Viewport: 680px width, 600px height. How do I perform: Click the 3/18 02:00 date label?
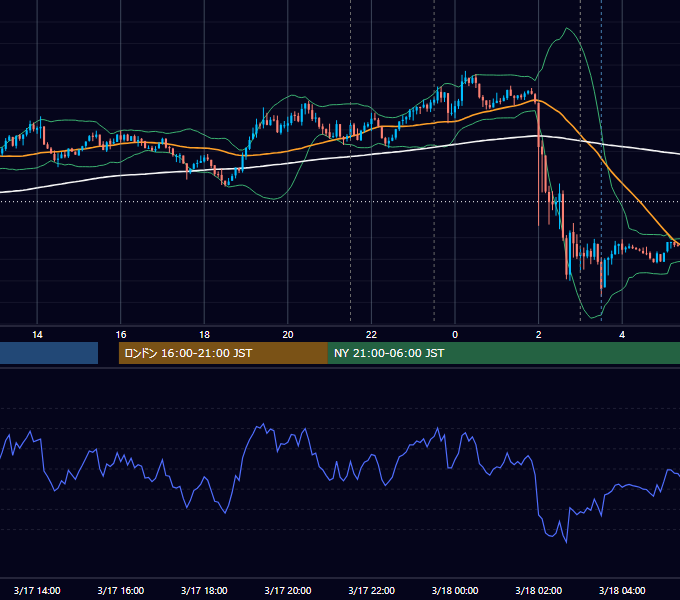tap(539, 590)
